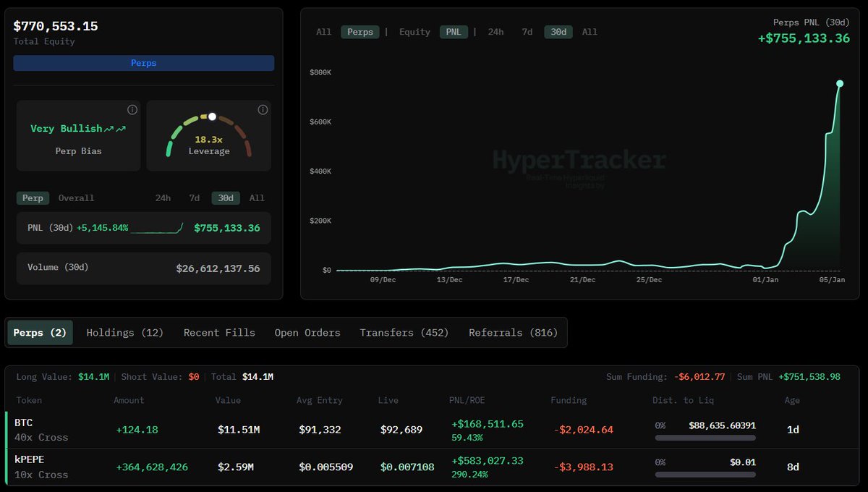Switch stats panel to Overall view
This screenshot has width=868, height=492.
click(x=76, y=198)
